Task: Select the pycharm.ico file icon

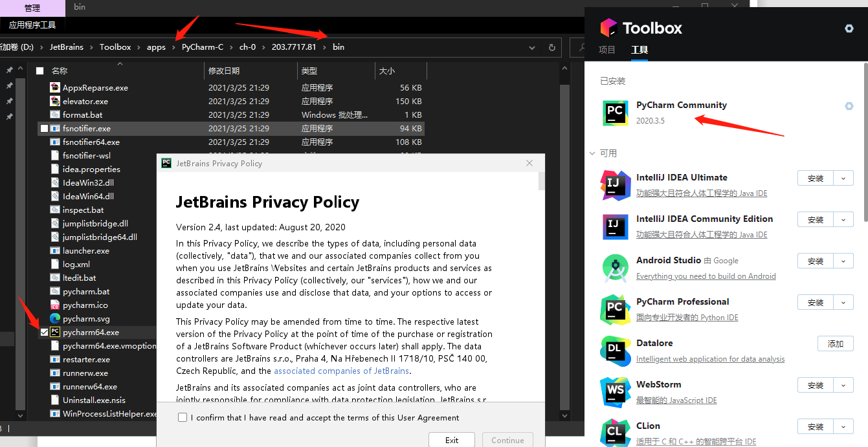Action: pos(55,305)
